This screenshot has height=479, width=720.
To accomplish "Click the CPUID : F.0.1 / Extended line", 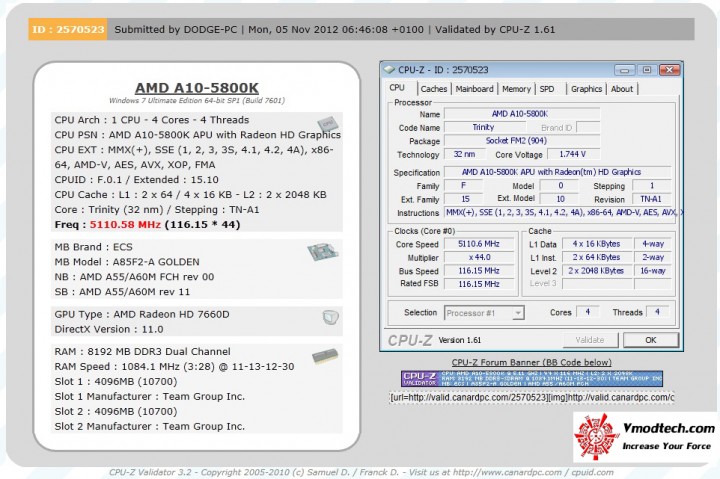I will point(136,180).
